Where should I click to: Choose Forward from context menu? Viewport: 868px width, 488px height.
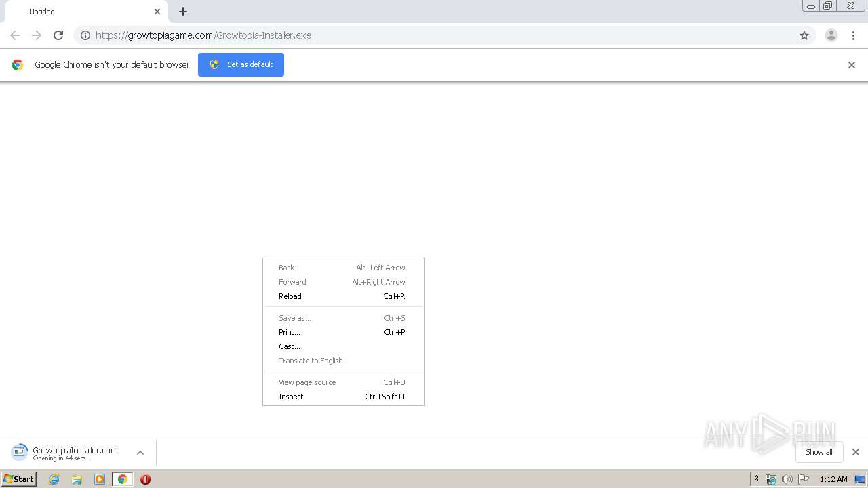point(343,282)
